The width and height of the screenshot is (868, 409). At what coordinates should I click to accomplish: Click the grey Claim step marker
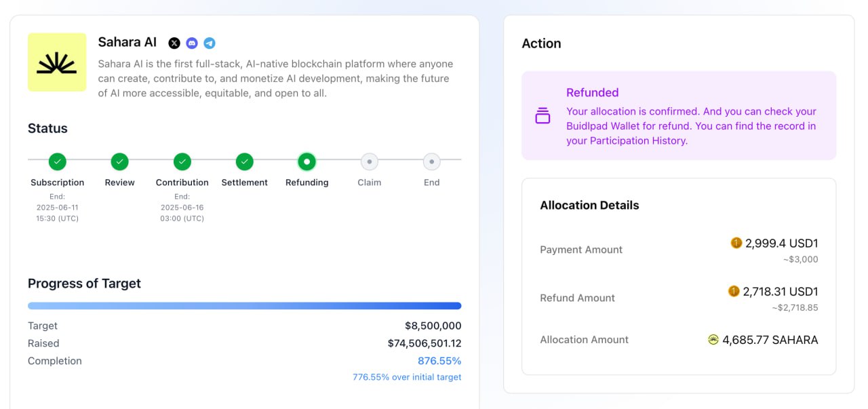(370, 161)
